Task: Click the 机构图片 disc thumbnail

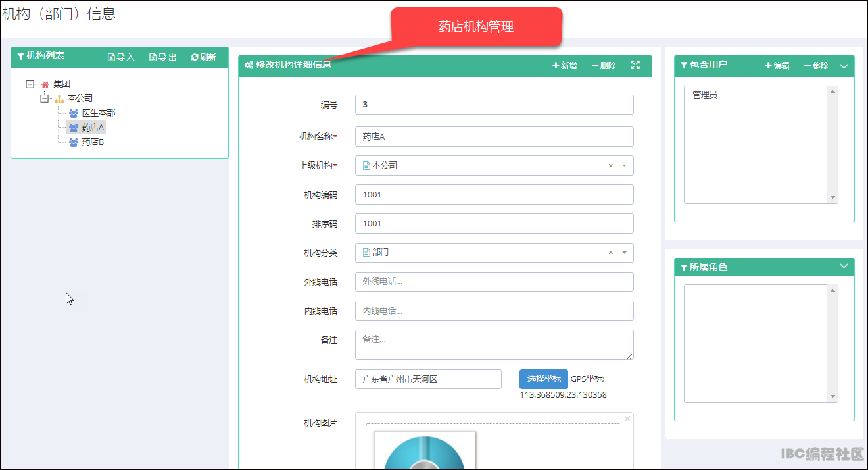Action: 425,451
